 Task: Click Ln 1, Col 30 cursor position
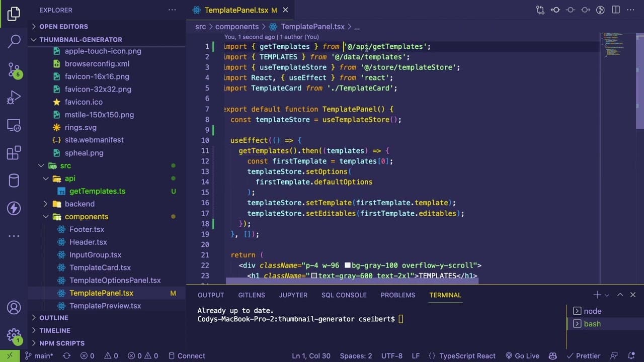click(x=311, y=356)
